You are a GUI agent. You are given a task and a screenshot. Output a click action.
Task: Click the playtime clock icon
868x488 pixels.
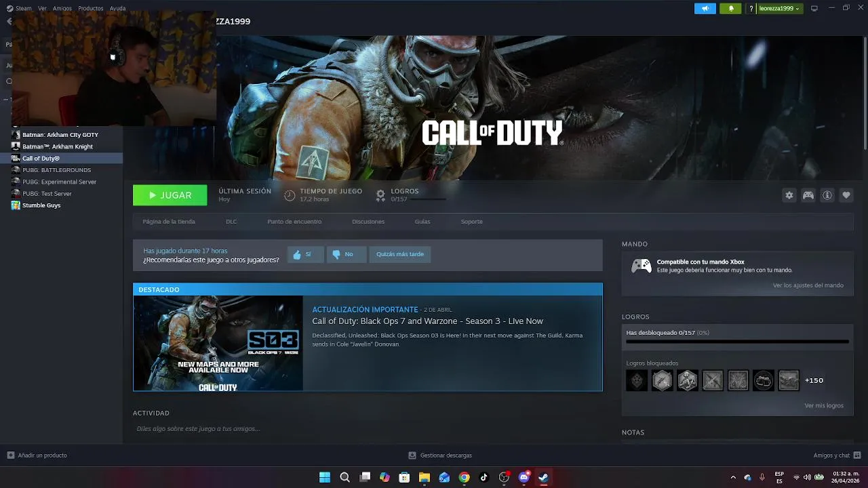click(290, 195)
